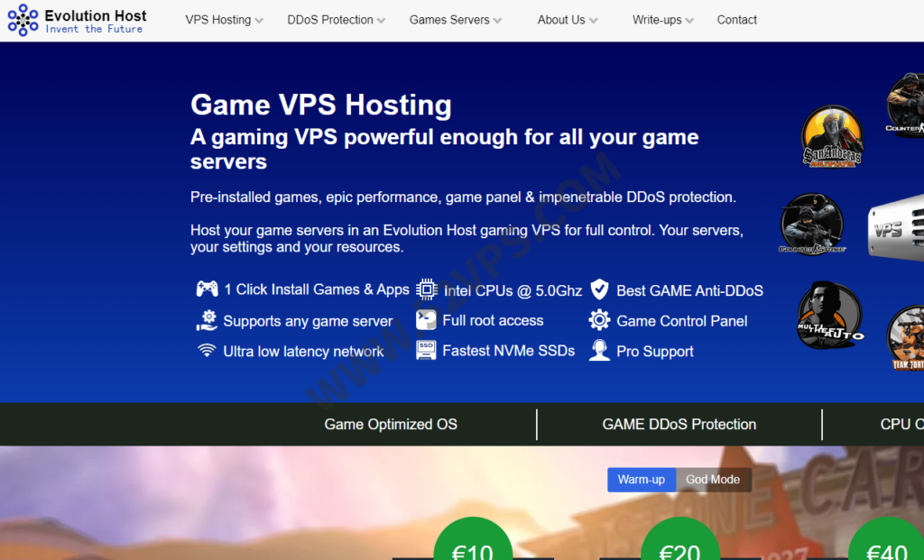Click the €10 price badge
This screenshot has width=924, height=560.
click(x=473, y=538)
